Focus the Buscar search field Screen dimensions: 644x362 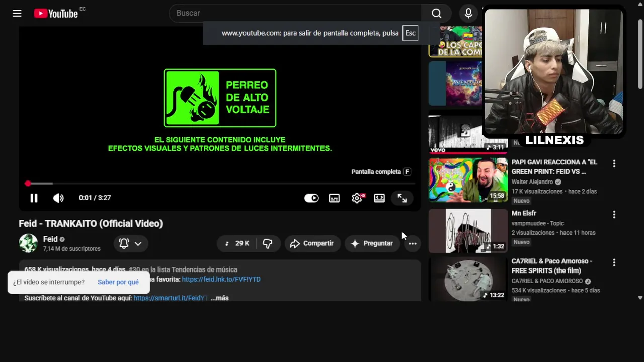295,13
